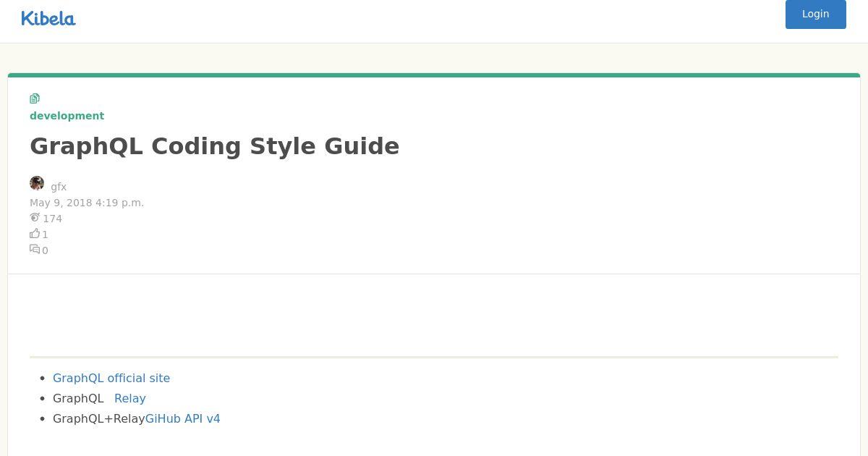Click the views eye icon

[35, 217]
